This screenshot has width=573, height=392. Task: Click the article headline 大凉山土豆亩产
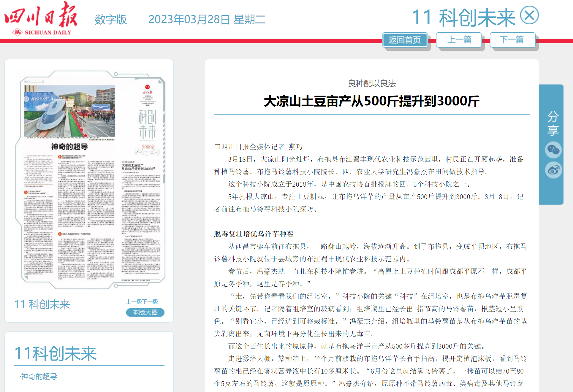[371, 101]
